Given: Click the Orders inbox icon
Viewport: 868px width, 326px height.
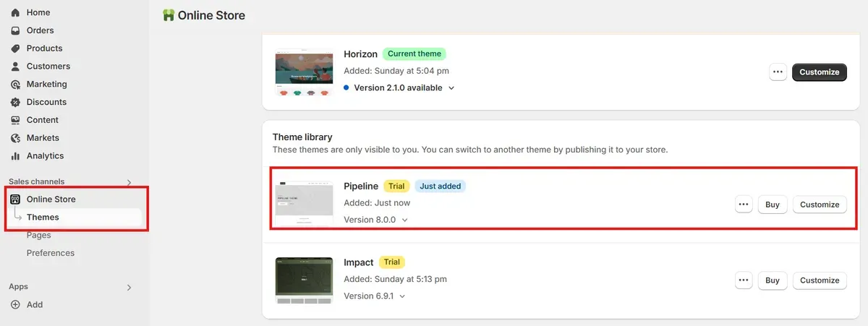Looking at the screenshot, I should pos(15,30).
